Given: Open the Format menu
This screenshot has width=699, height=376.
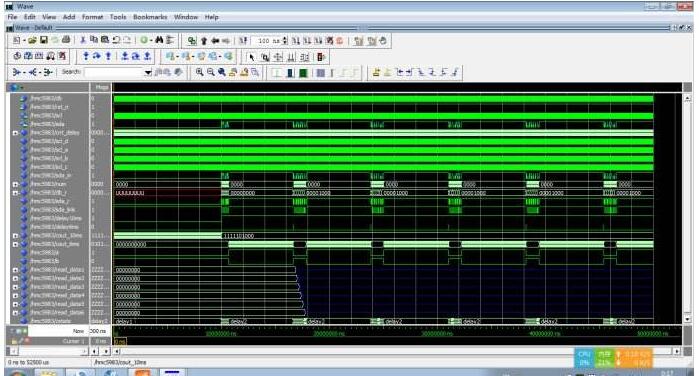Looking at the screenshot, I should point(92,17).
